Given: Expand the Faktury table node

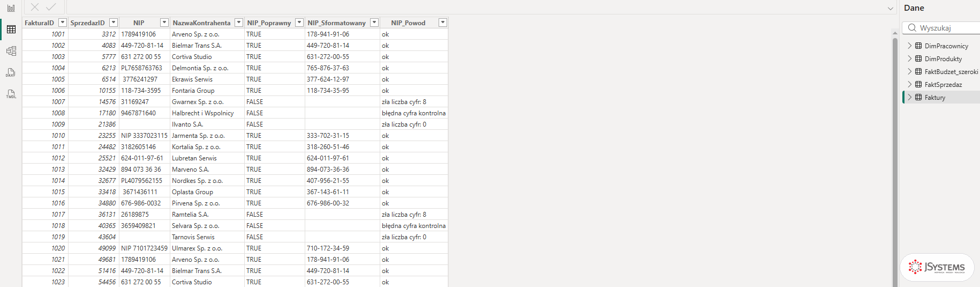Looking at the screenshot, I should click(909, 97).
